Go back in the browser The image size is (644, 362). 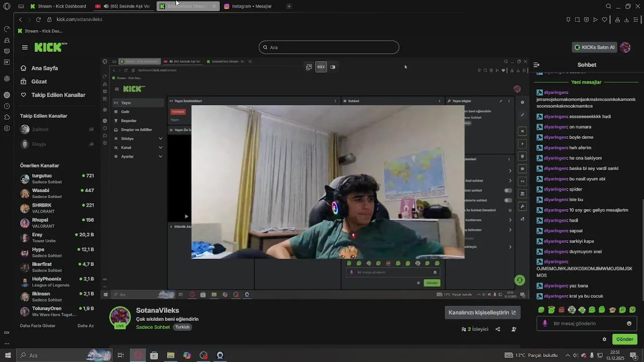(20, 20)
